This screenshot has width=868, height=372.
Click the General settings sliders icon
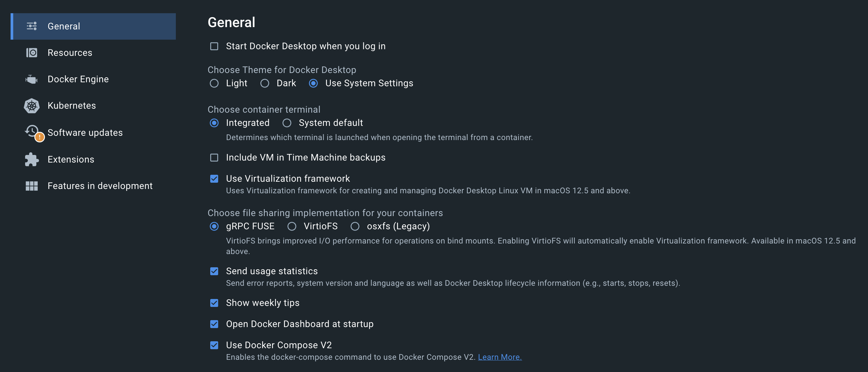[x=31, y=26]
